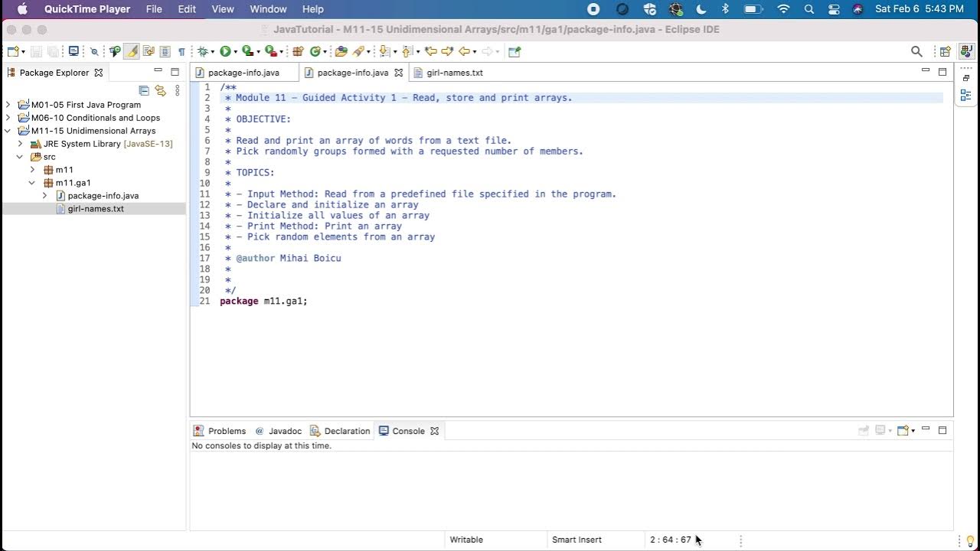Select package-info.java in Package Explorer tree
The width and height of the screenshot is (980, 551).
pos(103,196)
